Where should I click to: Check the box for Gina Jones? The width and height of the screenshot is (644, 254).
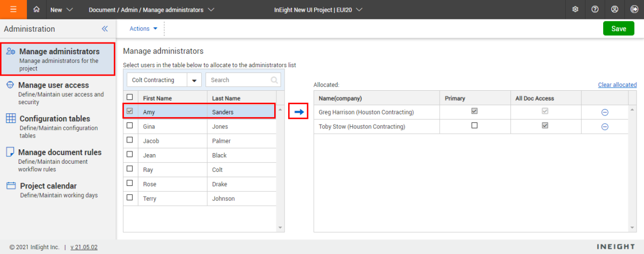pos(129,126)
